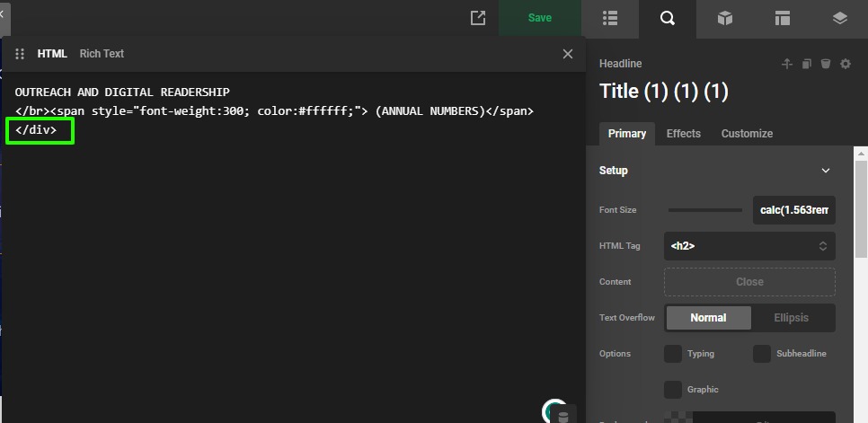The width and height of the screenshot is (868, 423).
Task: Enable the Subheadline option checkbox
Action: (x=762, y=354)
